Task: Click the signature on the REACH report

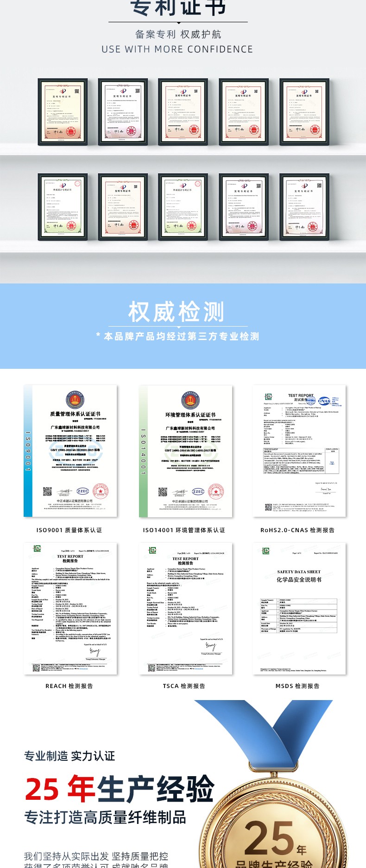Action: click(x=95, y=652)
